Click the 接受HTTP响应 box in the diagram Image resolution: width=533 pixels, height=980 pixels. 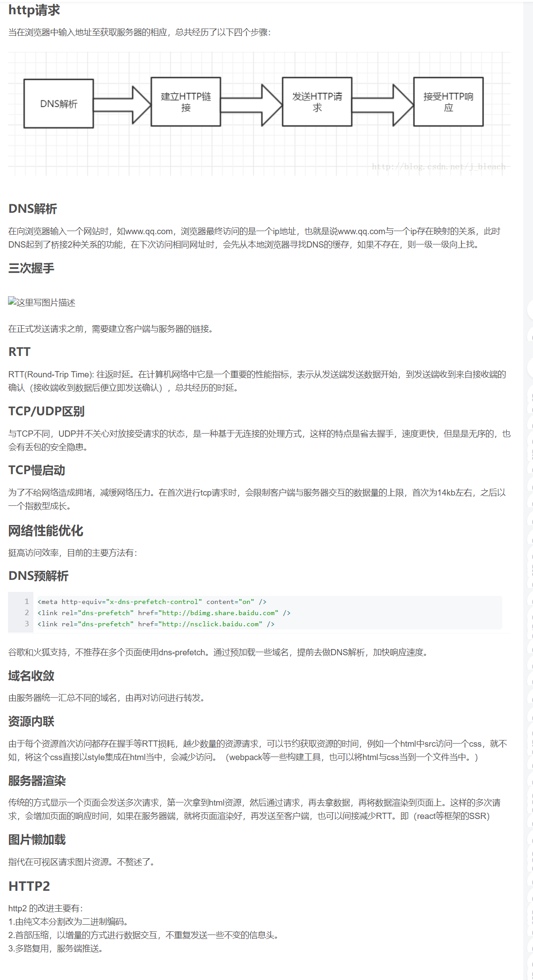point(448,102)
